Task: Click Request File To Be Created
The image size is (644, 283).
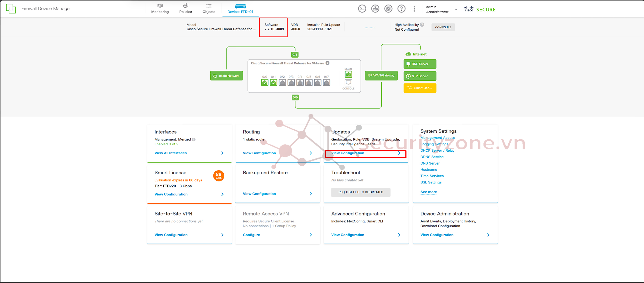Action: 361,192
